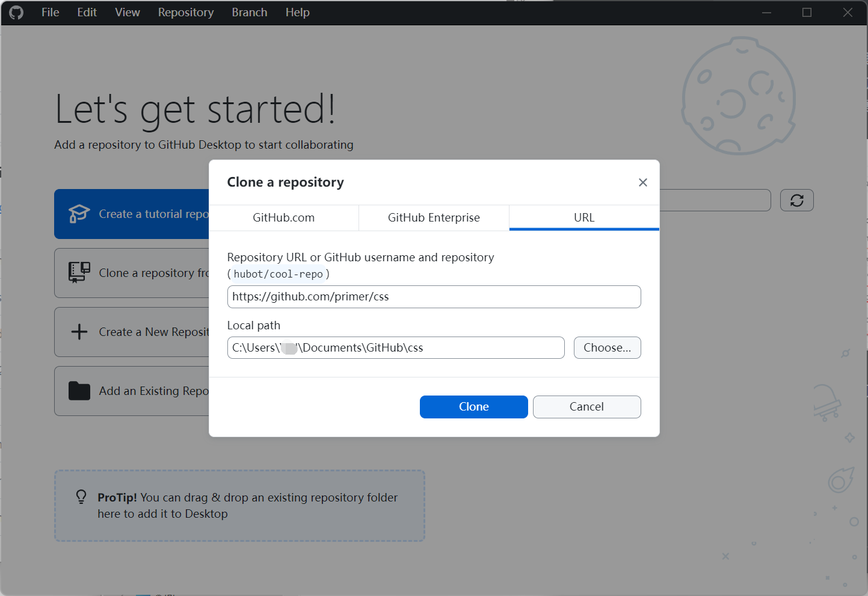Click the hubot/cool-repo example text
Image resolution: width=868 pixels, height=596 pixels.
point(279,275)
